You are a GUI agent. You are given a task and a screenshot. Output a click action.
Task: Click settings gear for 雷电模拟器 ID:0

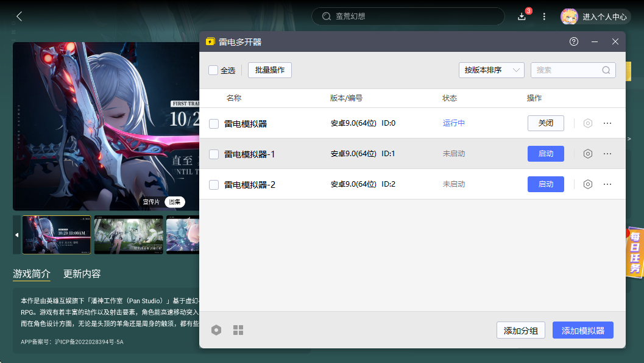[x=588, y=123]
